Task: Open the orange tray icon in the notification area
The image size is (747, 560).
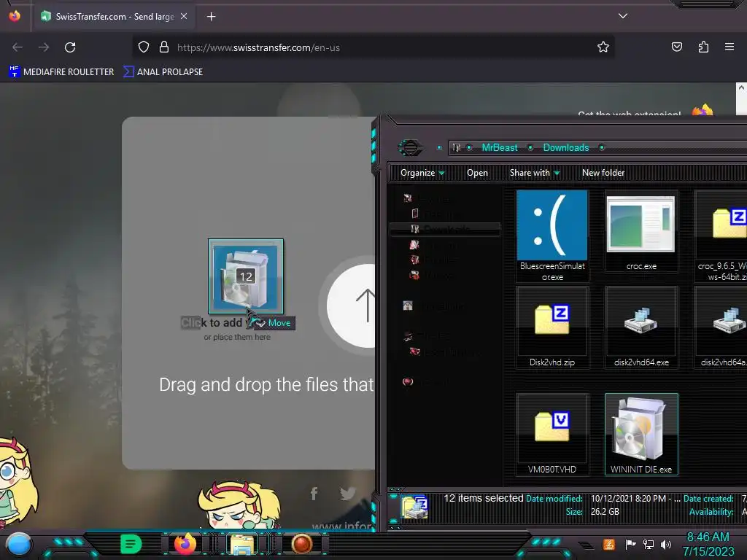Action: (608, 544)
